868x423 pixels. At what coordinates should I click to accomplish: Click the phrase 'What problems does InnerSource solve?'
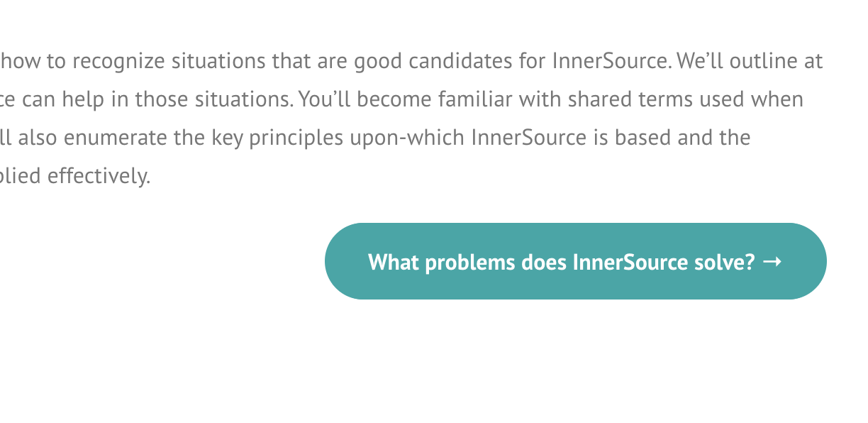click(x=560, y=261)
